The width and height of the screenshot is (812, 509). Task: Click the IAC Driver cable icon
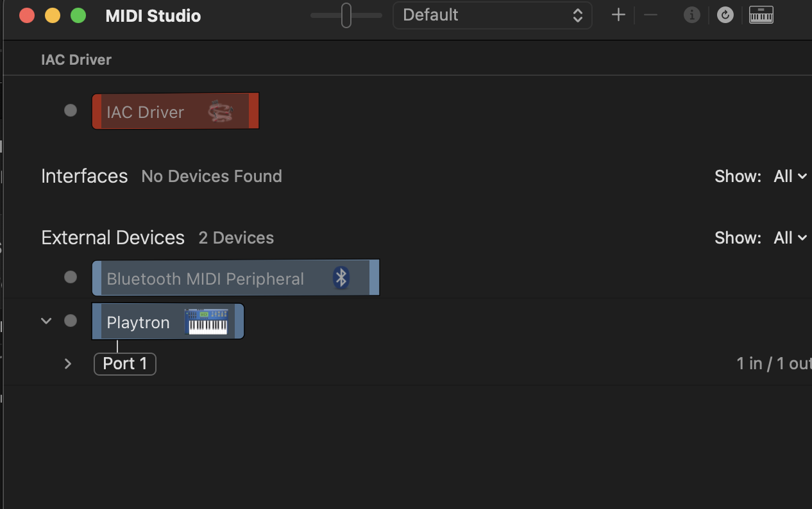220,112
